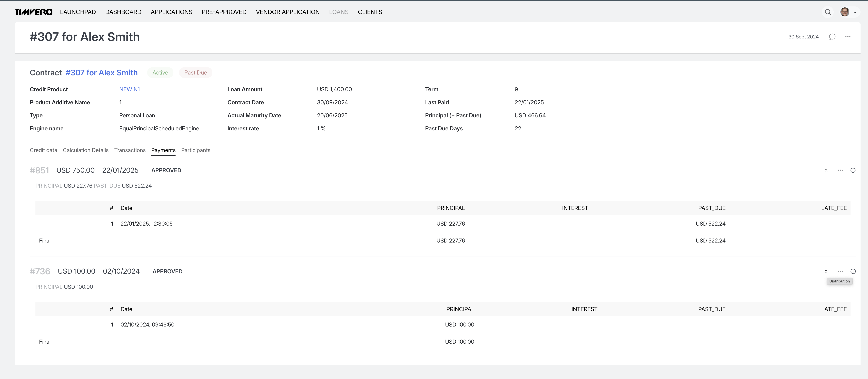The height and width of the screenshot is (379, 868).
Task: Open the comment bubble icon in header
Action: tap(832, 37)
